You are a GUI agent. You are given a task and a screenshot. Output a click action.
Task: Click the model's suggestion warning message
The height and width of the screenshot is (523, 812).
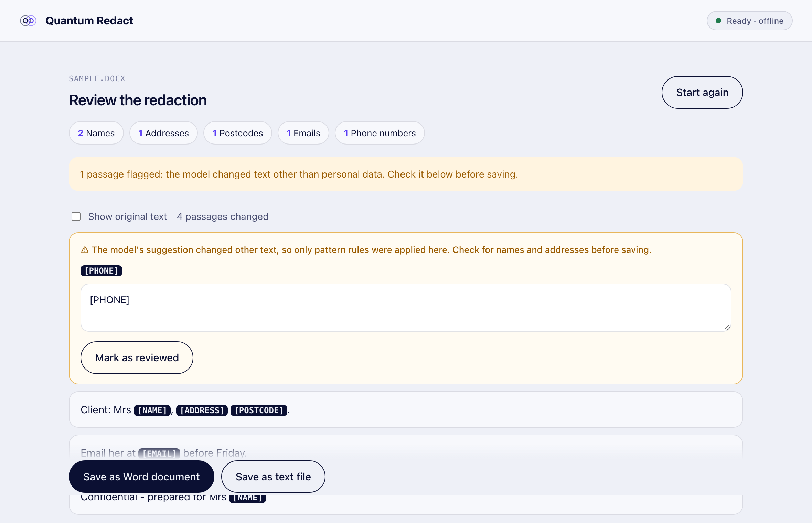[372, 250]
